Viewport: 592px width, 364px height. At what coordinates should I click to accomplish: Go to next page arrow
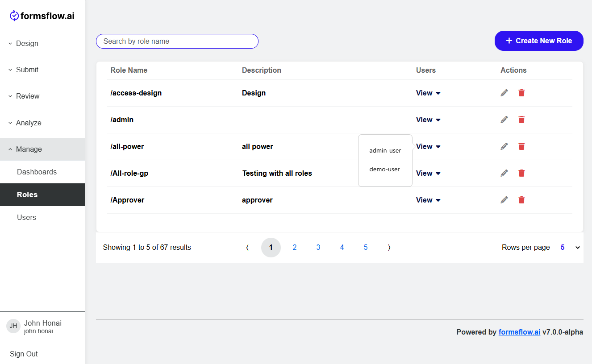tap(389, 248)
